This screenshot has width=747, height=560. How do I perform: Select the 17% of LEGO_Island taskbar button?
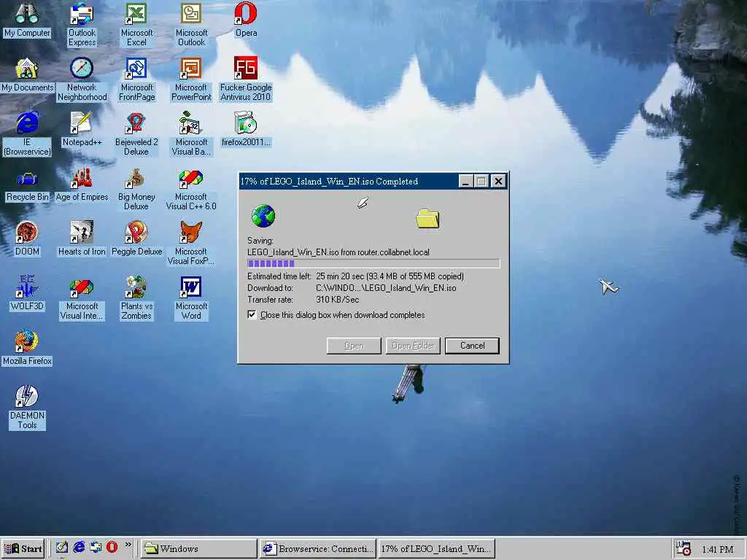tap(437, 548)
